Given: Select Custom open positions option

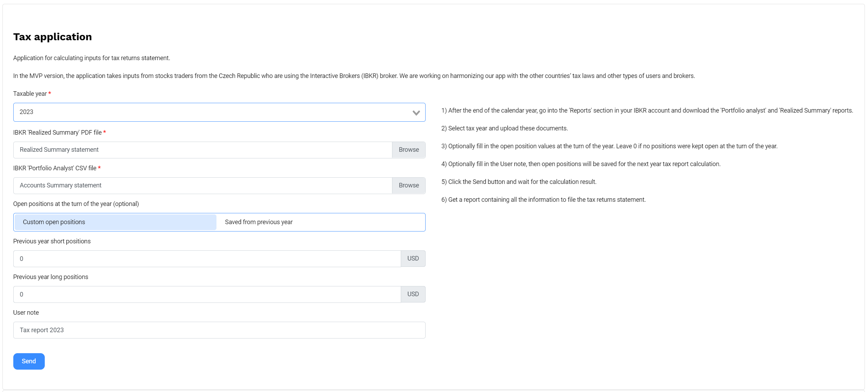Looking at the screenshot, I should click(115, 222).
